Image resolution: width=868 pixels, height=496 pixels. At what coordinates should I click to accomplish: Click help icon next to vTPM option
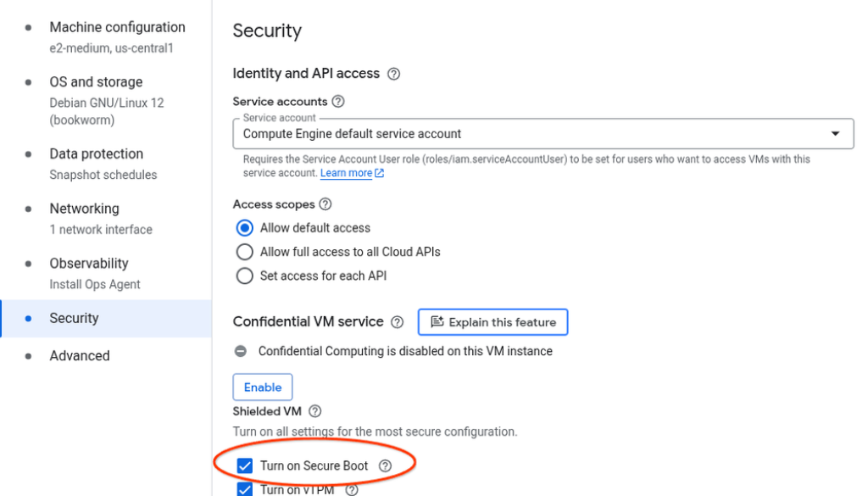click(352, 489)
